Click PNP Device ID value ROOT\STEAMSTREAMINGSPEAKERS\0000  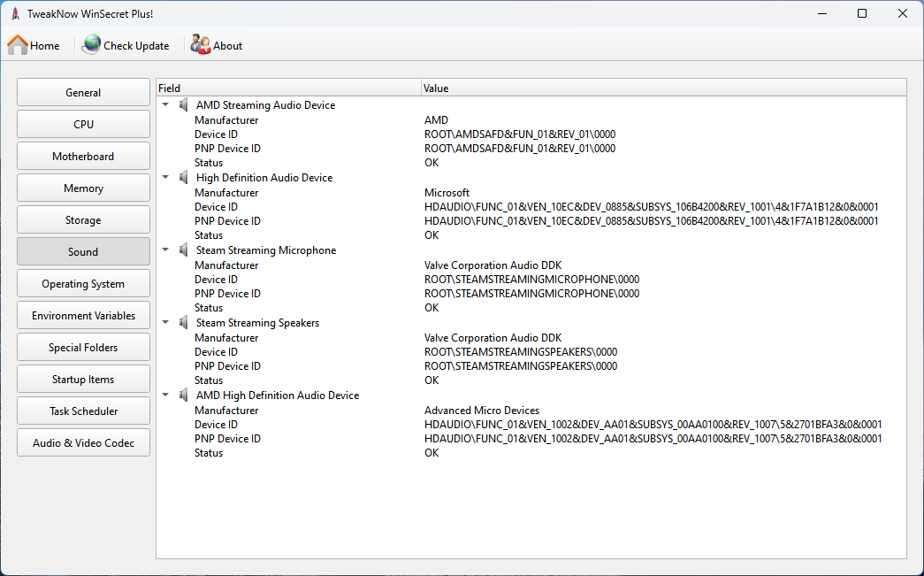(520, 365)
